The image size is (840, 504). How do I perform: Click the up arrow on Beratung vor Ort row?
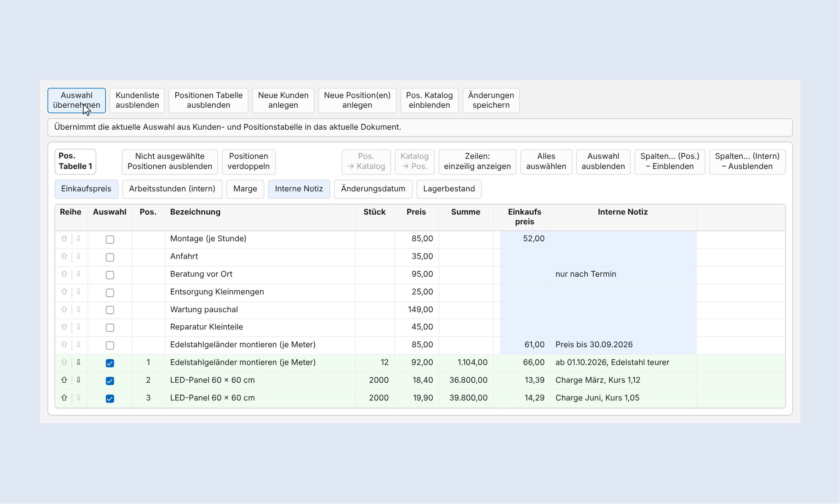[64, 274]
